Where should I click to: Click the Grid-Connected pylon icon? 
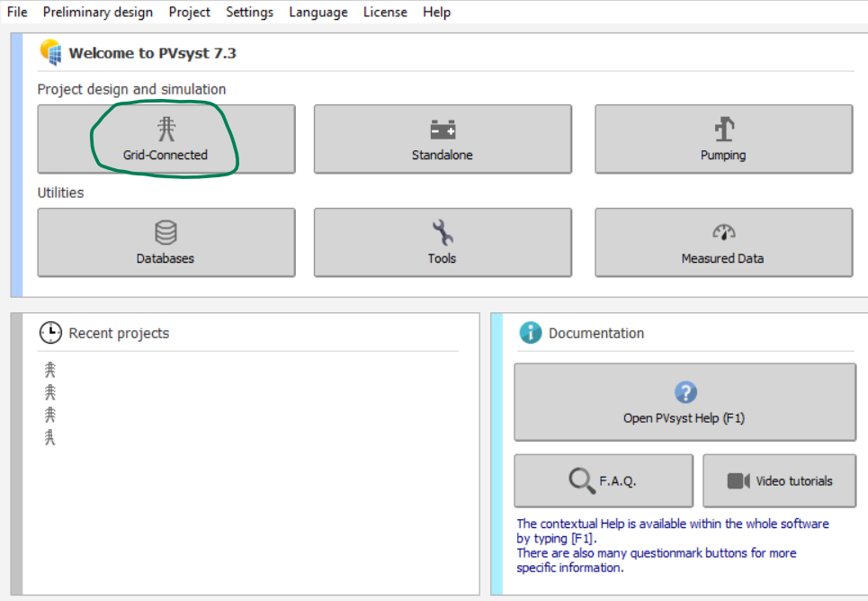click(166, 129)
